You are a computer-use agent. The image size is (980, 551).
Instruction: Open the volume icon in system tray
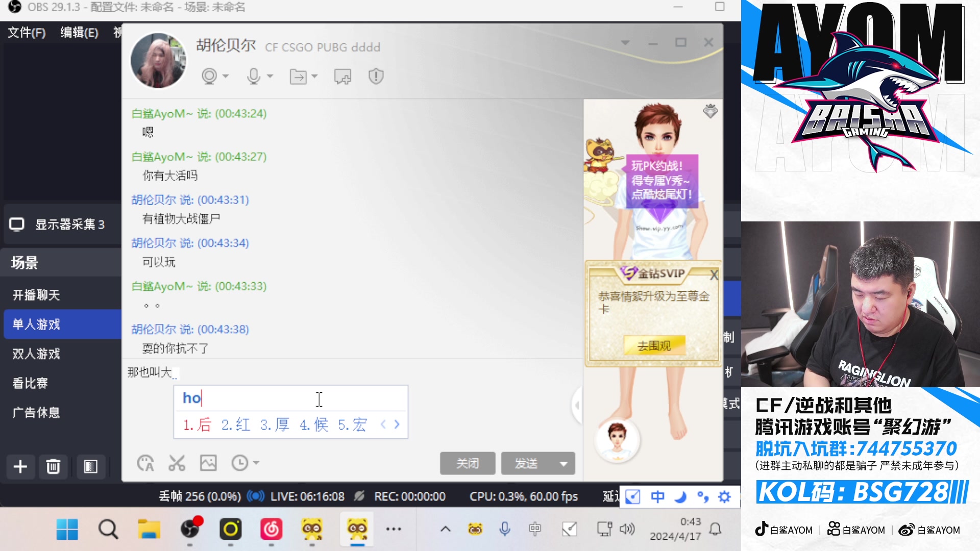click(x=627, y=530)
